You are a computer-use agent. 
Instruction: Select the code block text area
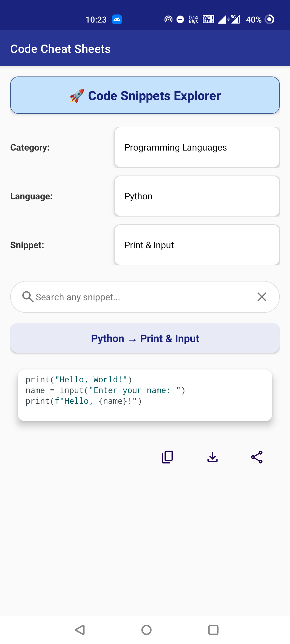(145, 395)
